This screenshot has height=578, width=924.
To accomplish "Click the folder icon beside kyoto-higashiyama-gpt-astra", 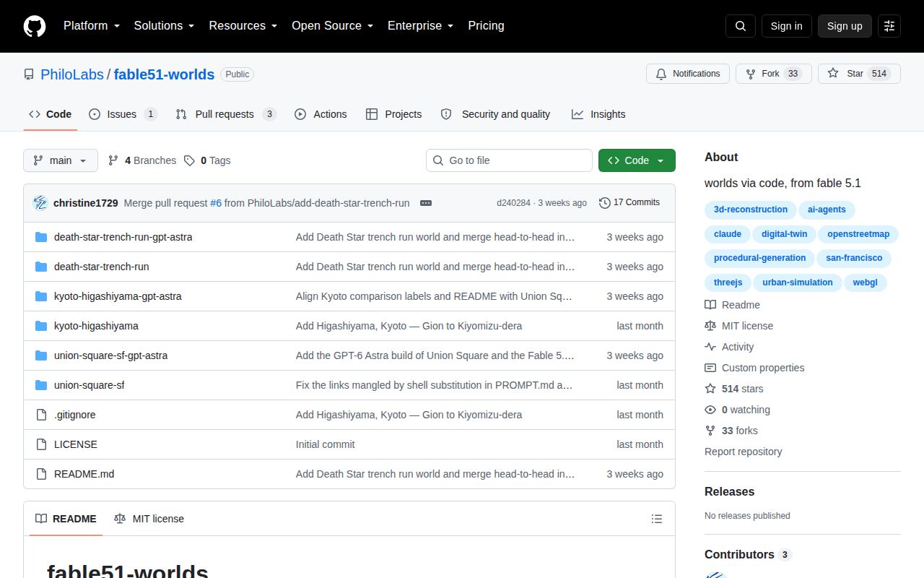I will (41, 296).
